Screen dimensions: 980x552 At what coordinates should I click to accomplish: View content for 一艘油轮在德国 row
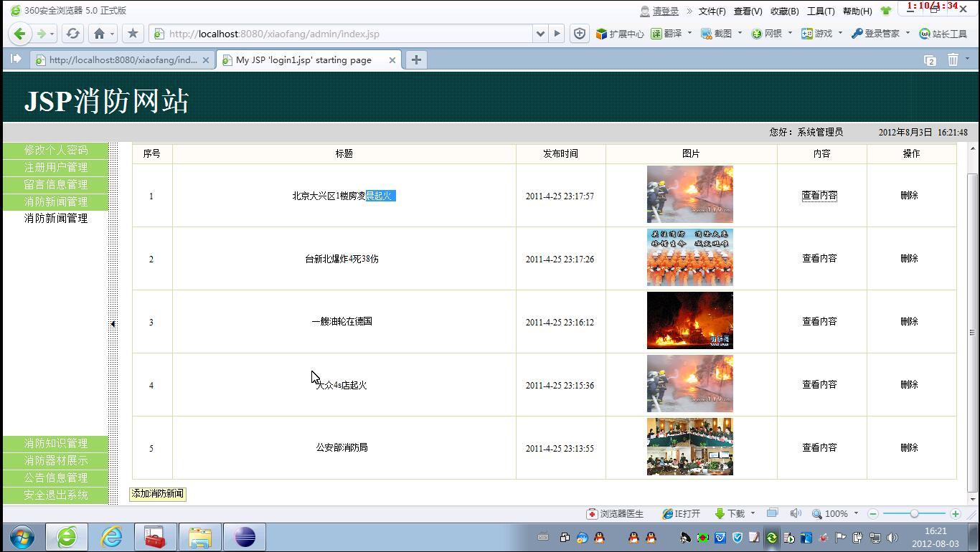coord(819,321)
